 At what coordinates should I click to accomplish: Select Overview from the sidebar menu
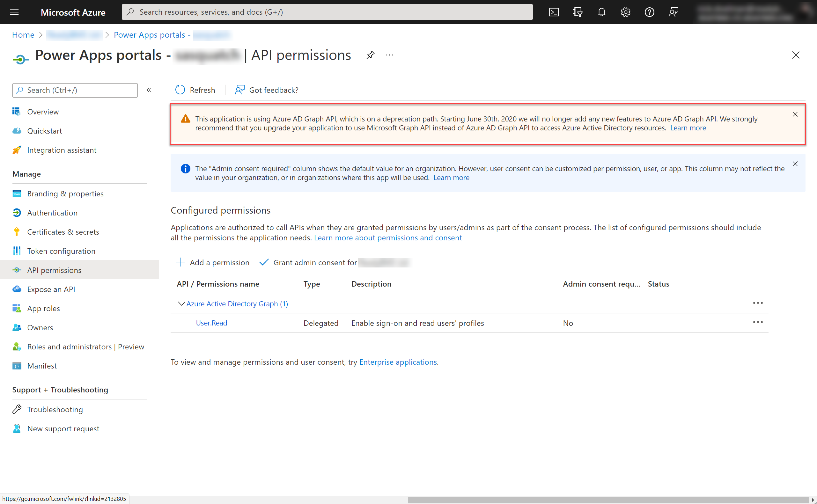[x=43, y=111]
